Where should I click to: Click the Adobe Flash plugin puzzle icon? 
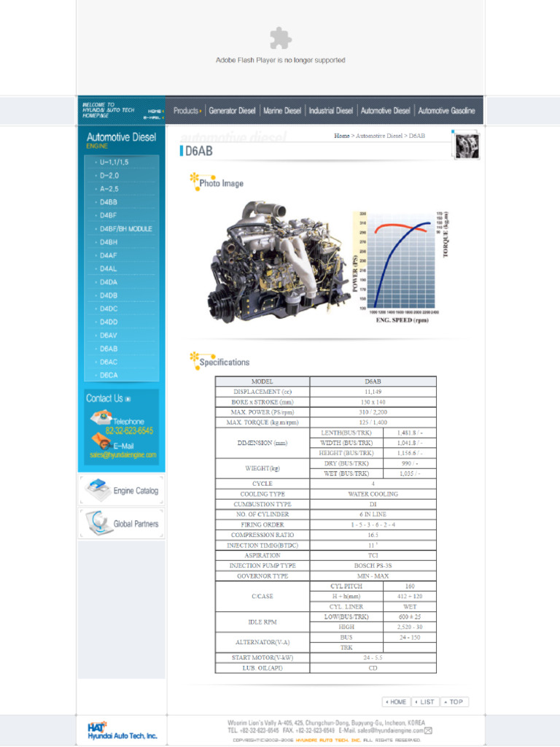281,38
